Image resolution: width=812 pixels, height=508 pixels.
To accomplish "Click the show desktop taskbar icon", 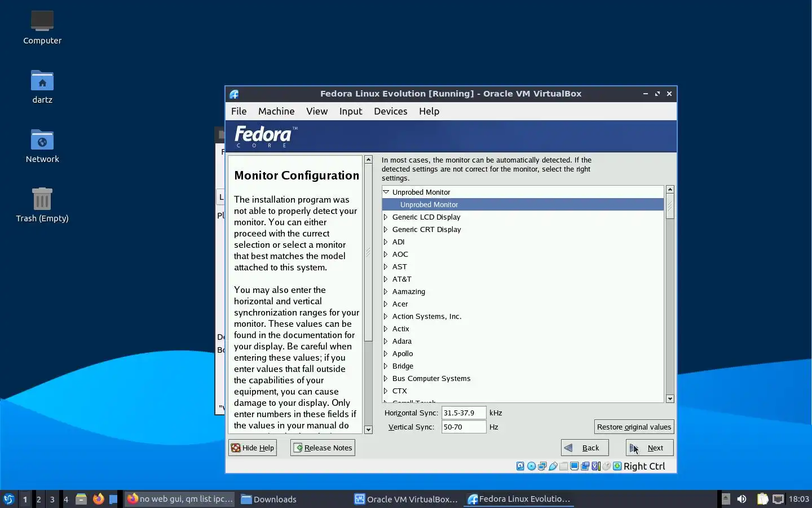I will (113, 499).
